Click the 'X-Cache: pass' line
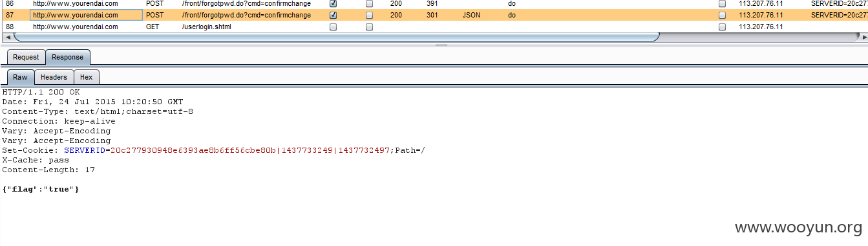This screenshot has width=868, height=246. (x=36, y=160)
